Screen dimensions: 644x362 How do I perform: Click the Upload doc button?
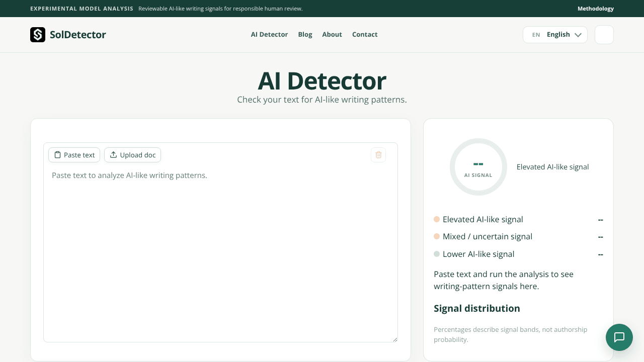[x=133, y=155]
